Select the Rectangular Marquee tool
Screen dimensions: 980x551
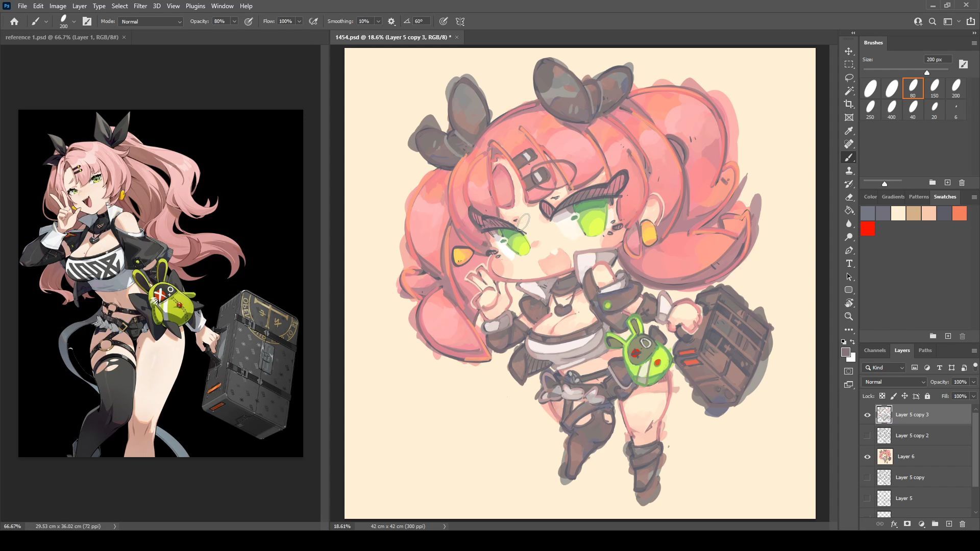849,65
